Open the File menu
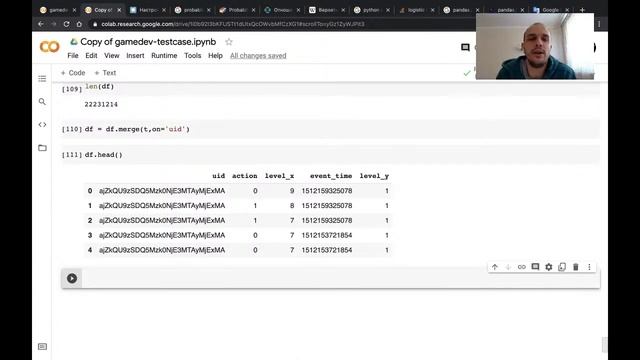The height and width of the screenshot is (360, 640). [73, 56]
